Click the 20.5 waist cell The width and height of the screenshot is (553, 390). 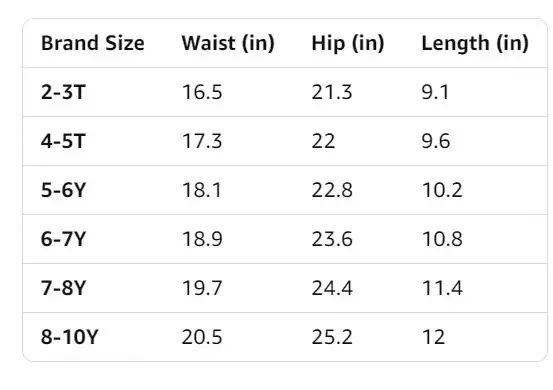[x=202, y=337]
